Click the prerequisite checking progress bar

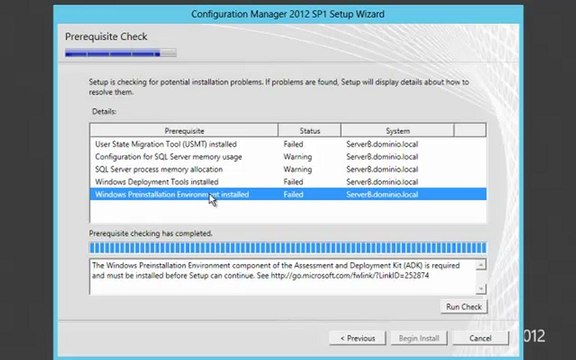click(288, 248)
